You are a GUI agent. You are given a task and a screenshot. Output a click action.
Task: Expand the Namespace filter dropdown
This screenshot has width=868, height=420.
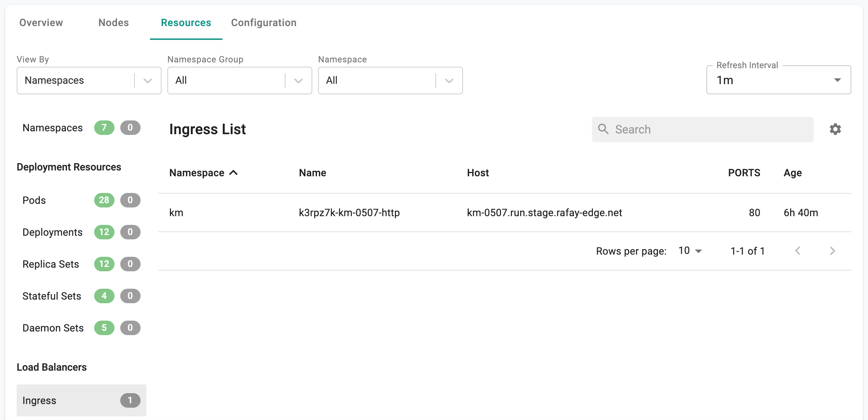click(x=390, y=80)
